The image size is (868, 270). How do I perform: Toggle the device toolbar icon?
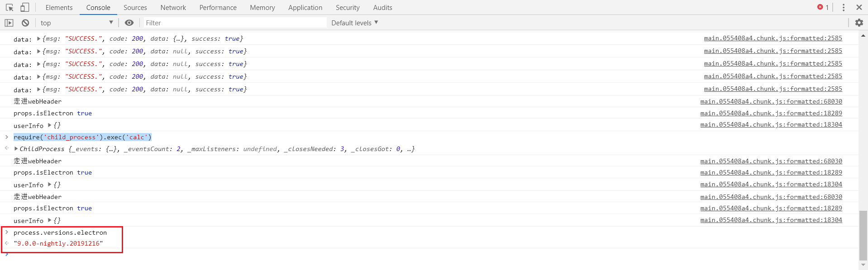coord(24,7)
